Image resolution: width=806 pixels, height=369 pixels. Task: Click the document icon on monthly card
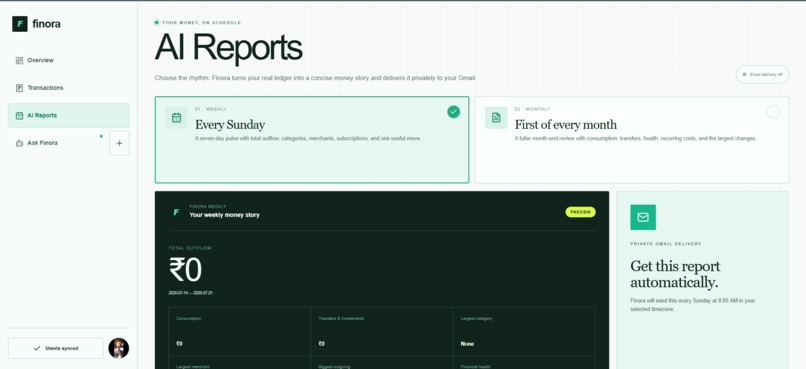click(x=496, y=118)
